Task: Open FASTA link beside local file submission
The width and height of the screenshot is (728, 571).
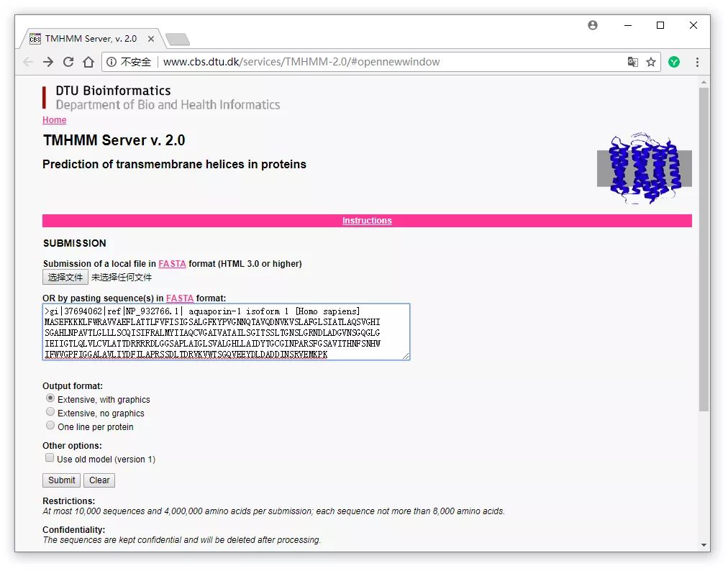Action: (172, 264)
